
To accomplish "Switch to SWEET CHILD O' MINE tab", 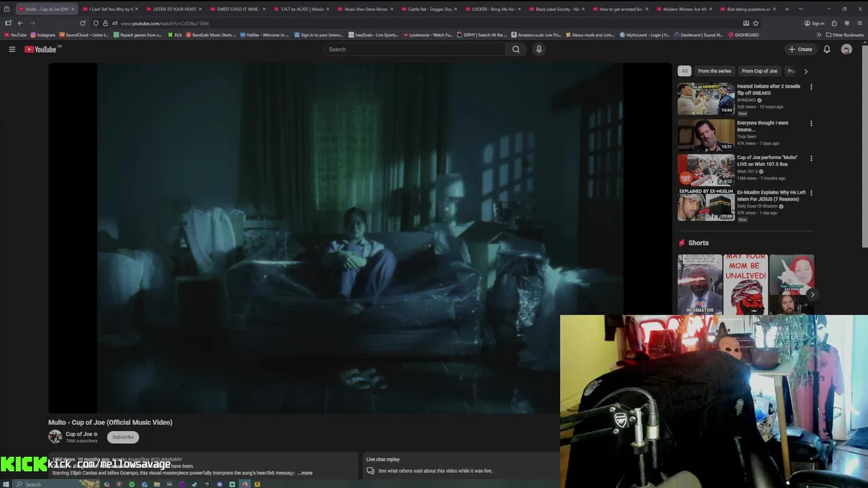I will (x=237, y=9).
